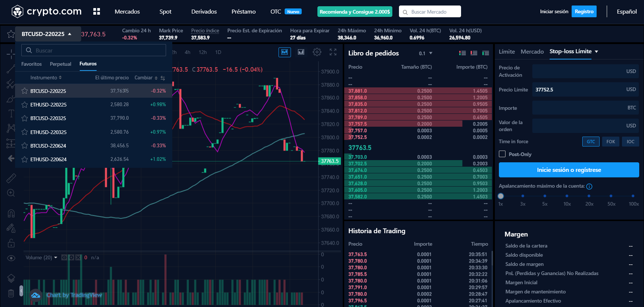Click the leverage info icon
Image resolution: width=644 pixels, height=307 pixels.
(x=589, y=187)
